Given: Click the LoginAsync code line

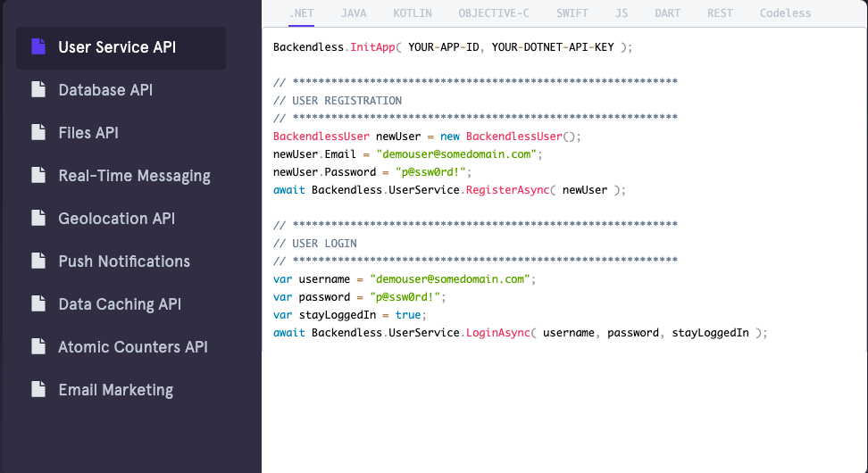Looking at the screenshot, I should coord(521,333).
